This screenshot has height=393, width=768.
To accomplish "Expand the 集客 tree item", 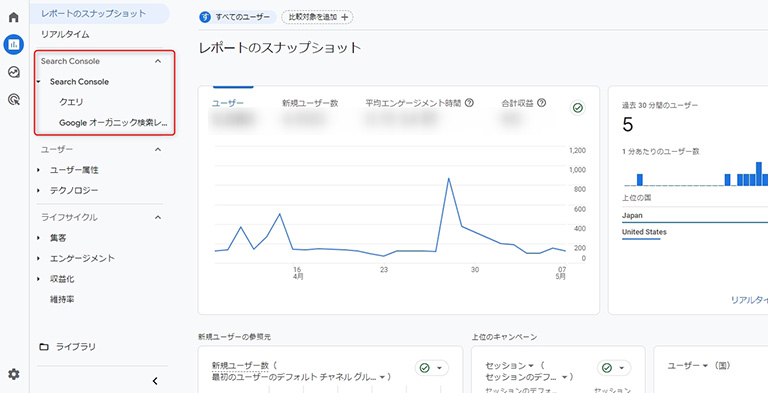I will (39, 238).
